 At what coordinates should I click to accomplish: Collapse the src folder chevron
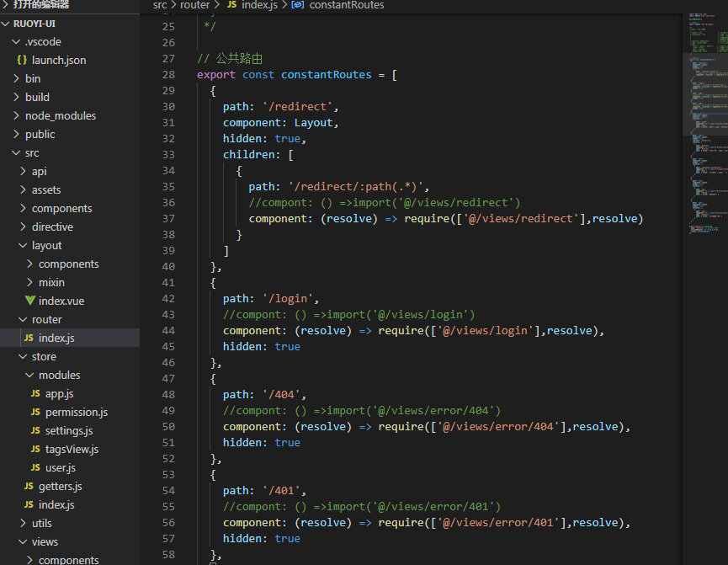click(16, 152)
